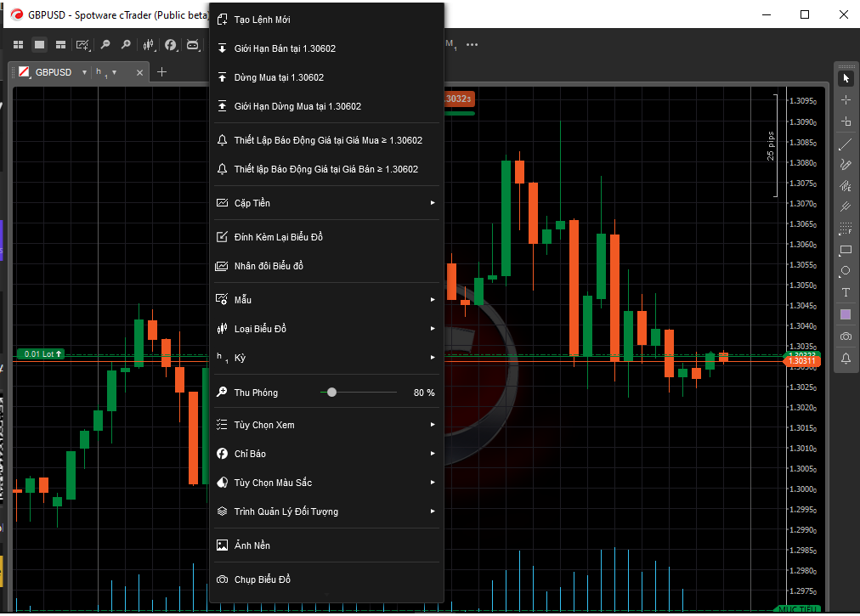Screen dimensions: 860x616
Task: Click the three-dot more options button
Action: pyautogui.click(x=472, y=44)
